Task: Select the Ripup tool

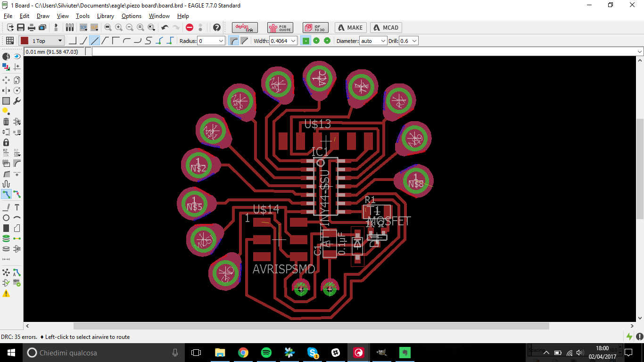Action: pos(17,194)
